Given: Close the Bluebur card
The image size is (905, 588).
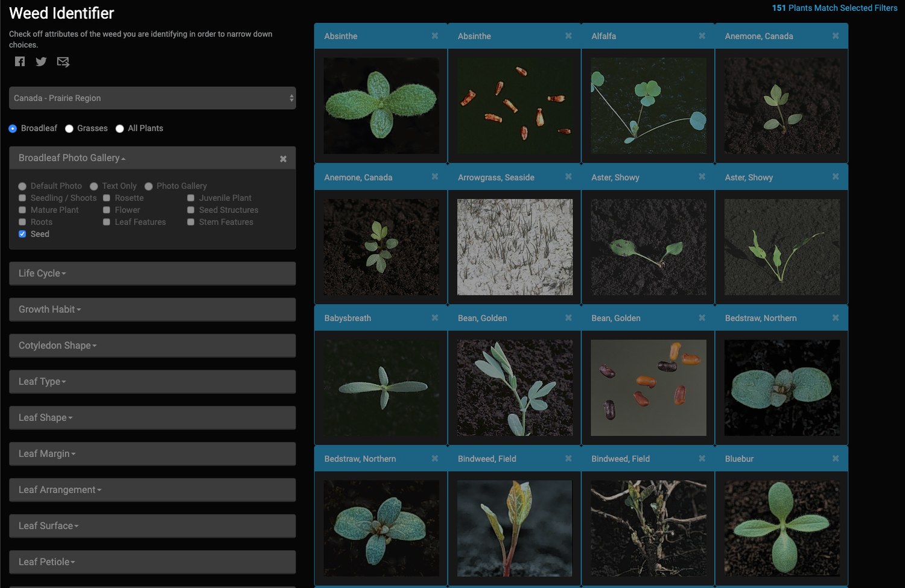Looking at the screenshot, I should [836, 459].
